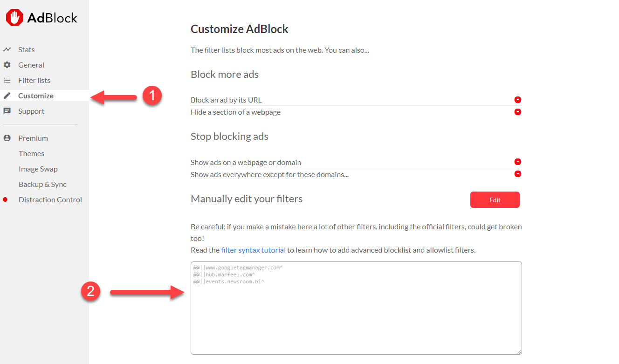Click the red notification dot beside Distraction Control
Image resolution: width=619 pixels, height=364 pixels.
point(5,199)
